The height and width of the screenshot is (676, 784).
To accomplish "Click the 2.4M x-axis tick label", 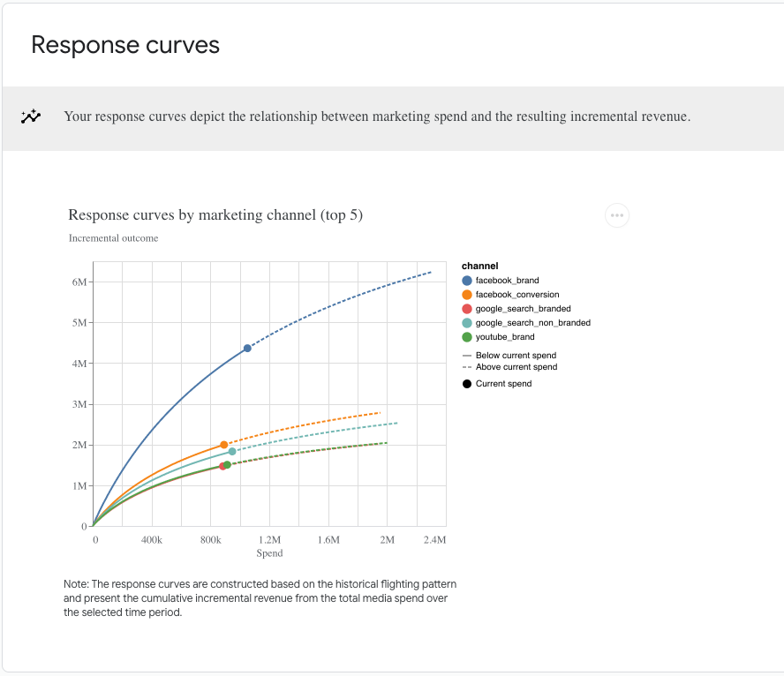I will (434, 540).
